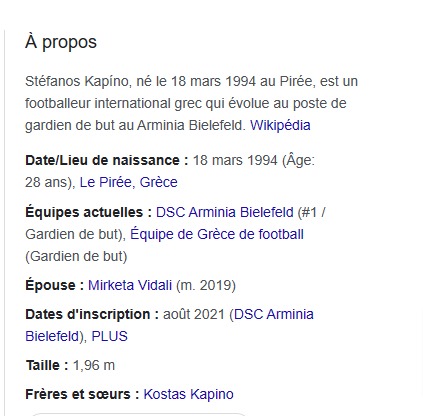Screen dimensions: 423x416
Task: Open DSC Arminia Bielefeld under Équipes actuelles
Action: pos(225,212)
